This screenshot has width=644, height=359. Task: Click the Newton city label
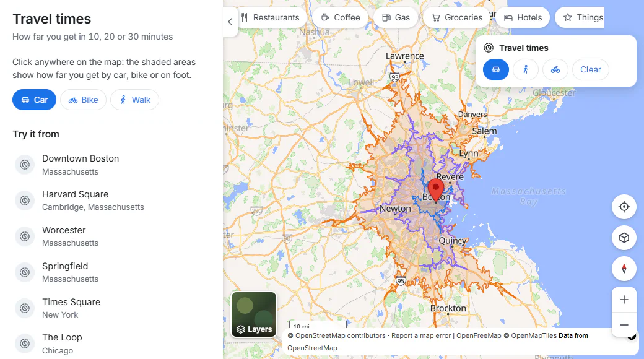click(395, 209)
